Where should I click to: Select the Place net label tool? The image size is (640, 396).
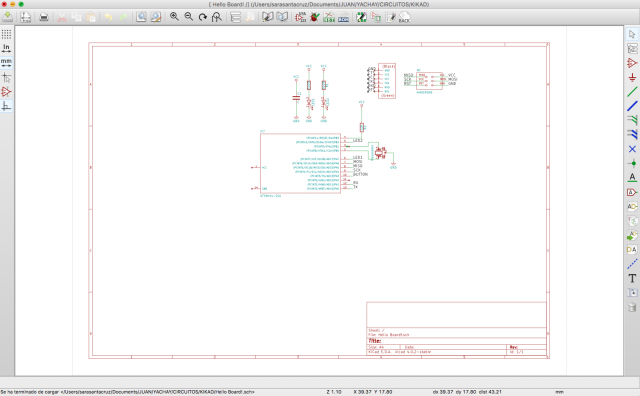[x=632, y=178]
